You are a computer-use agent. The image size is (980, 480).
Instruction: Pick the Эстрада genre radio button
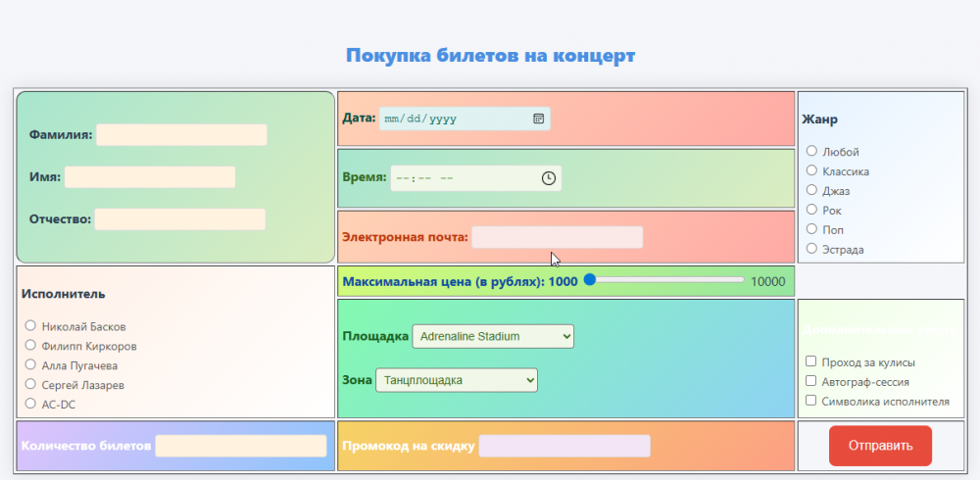(x=811, y=248)
